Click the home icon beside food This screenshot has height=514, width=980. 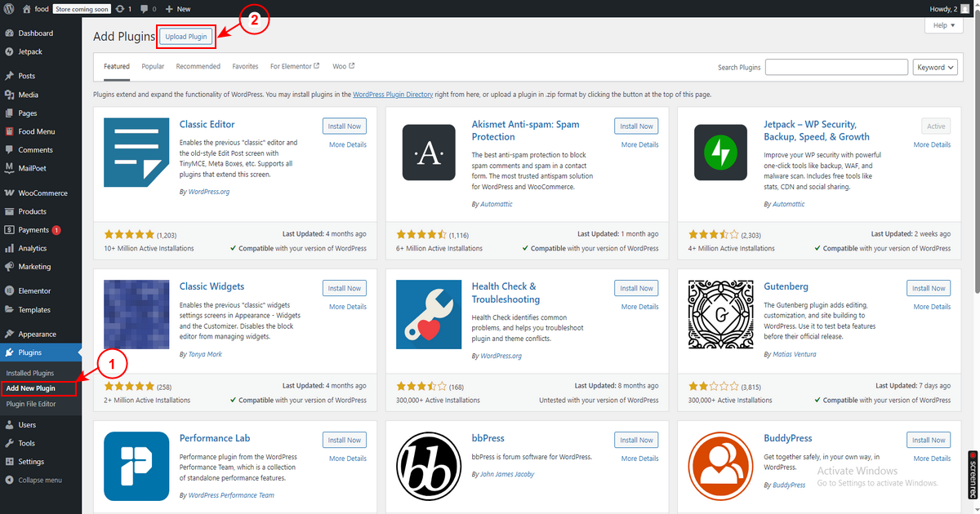pos(27,8)
